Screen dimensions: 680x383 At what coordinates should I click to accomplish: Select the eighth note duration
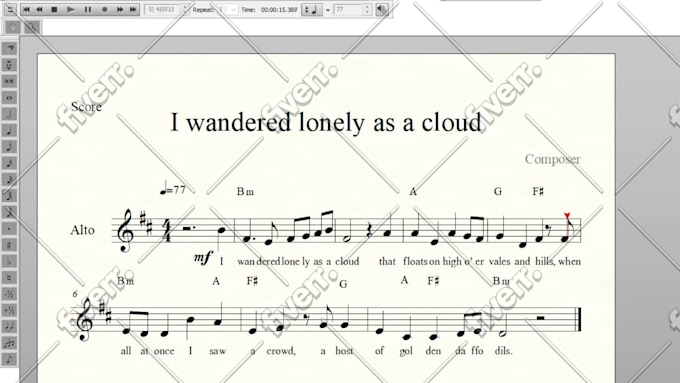(10, 147)
